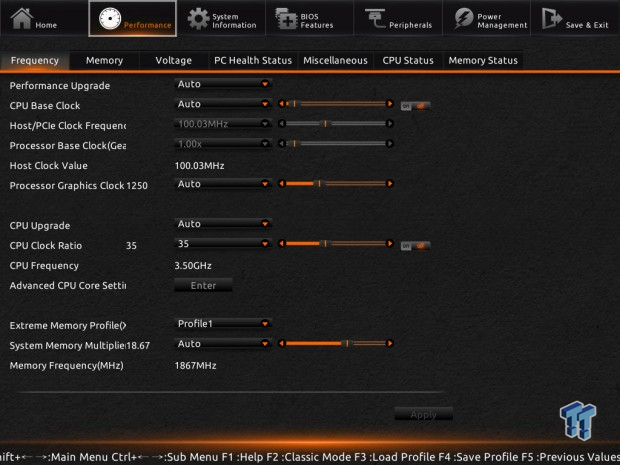Decrease Processor Graphics Clock with left arrow
This screenshot has height=465, width=620.
(x=281, y=183)
